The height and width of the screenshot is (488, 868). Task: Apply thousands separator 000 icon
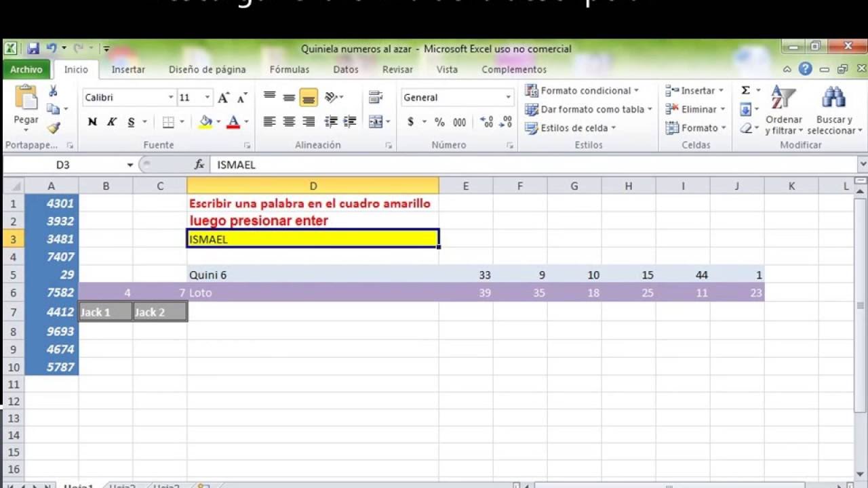click(x=460, y=122)
